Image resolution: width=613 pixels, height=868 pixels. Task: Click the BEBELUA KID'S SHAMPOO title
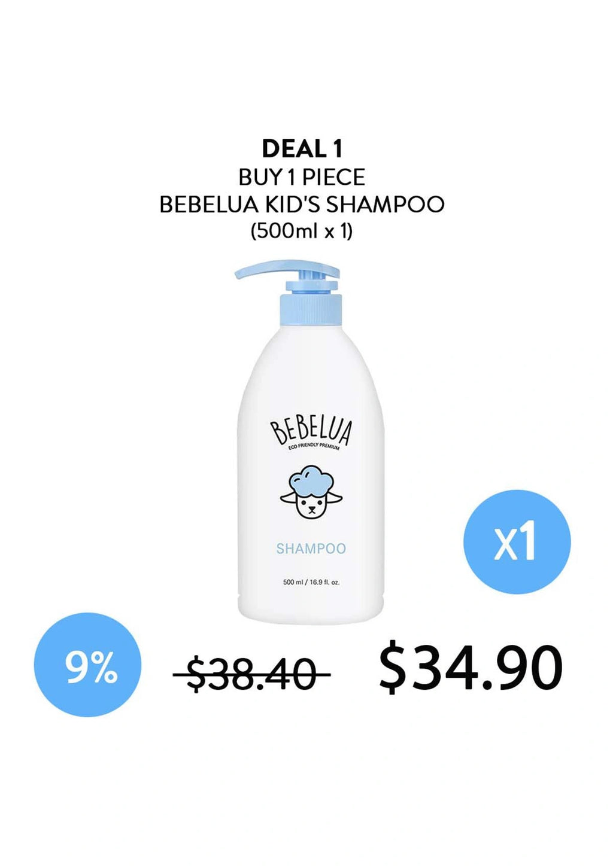click(x=302, y=205)
